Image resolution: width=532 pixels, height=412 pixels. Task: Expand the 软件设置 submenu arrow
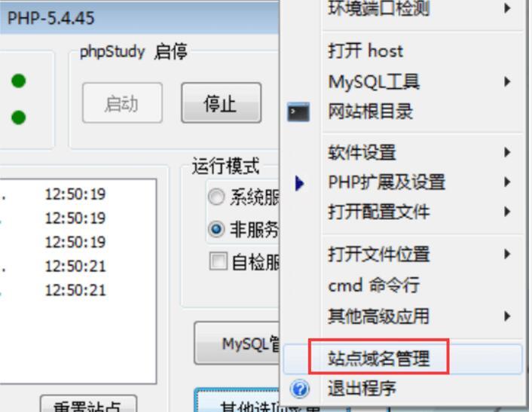(507, 152)
